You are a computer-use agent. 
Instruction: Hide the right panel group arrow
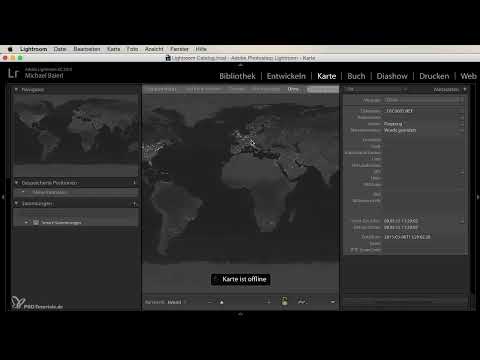click(477, 197)
